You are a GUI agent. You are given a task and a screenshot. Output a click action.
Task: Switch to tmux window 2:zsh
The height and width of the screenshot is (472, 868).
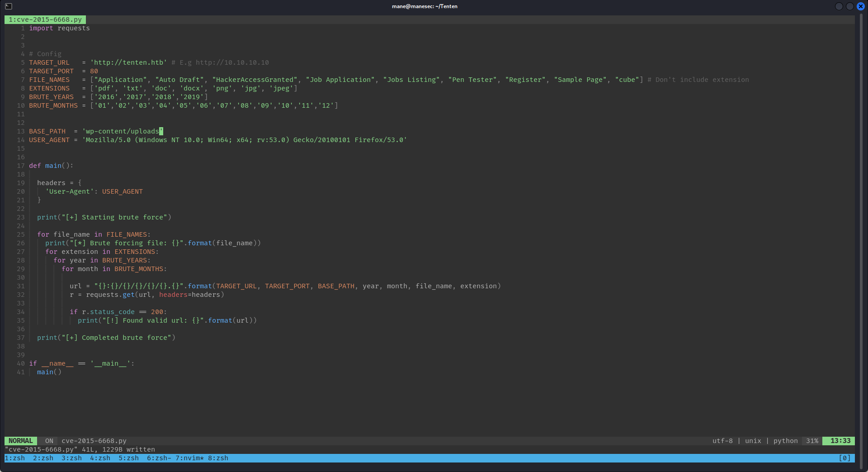43,458
